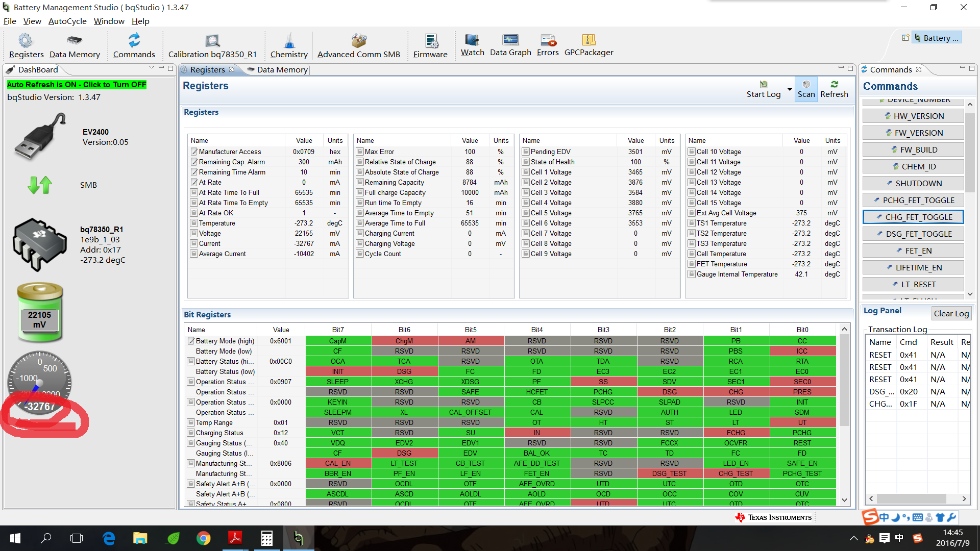Click the Transaction Log horizontal scrollbar
Screen dimensions: 980x551
tap(911, 498)
